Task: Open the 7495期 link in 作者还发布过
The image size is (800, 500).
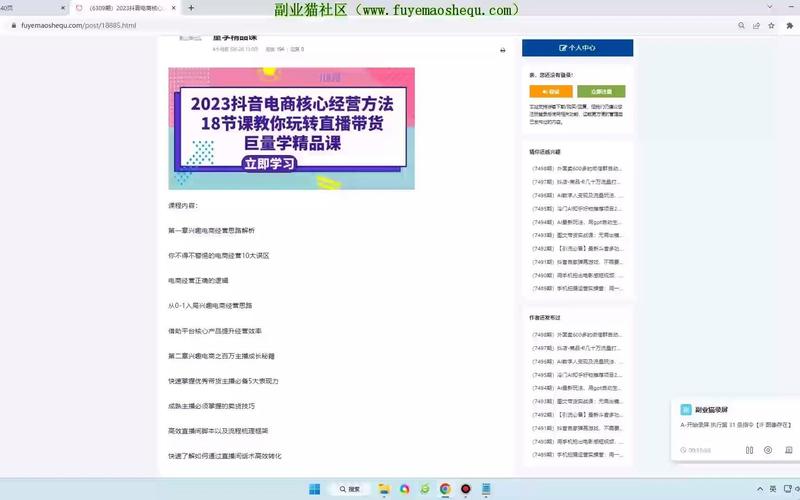Action: (577, 374)
